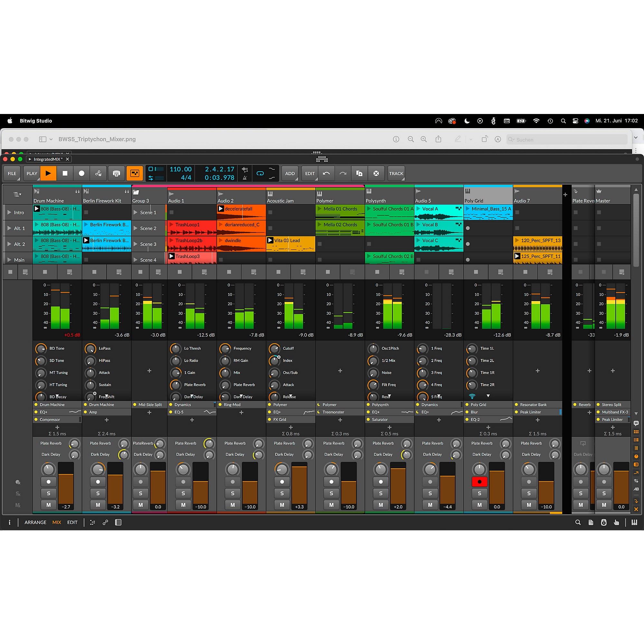
Task: Switch to the ARRANGE view
Action: click(x=35, y=522)
